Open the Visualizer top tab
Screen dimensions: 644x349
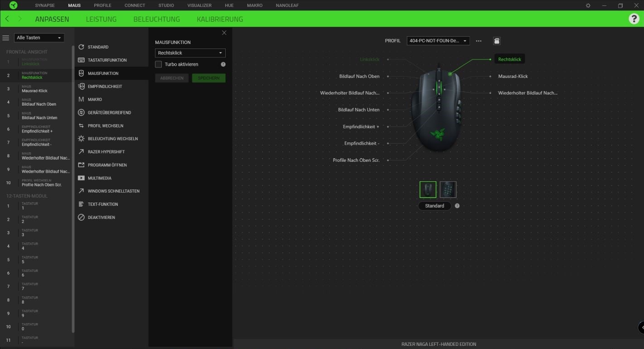[x=199, y=5]
